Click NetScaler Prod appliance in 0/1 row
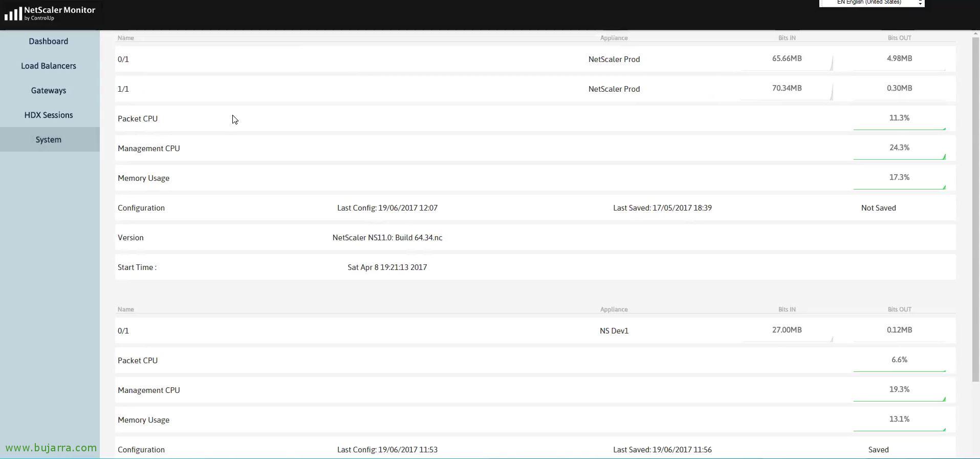Image resolution: width=980 pixels, height=459 pixels. [x=614, y=59]
